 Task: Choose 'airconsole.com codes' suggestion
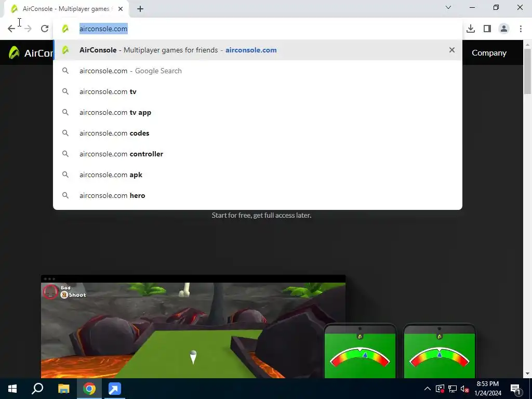tap(258, 133)
